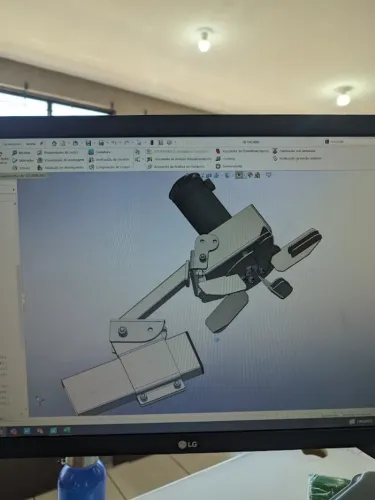Open the options gear icon in the top toolbar
This screenshot has height=500, width=375.
point(169,143)
